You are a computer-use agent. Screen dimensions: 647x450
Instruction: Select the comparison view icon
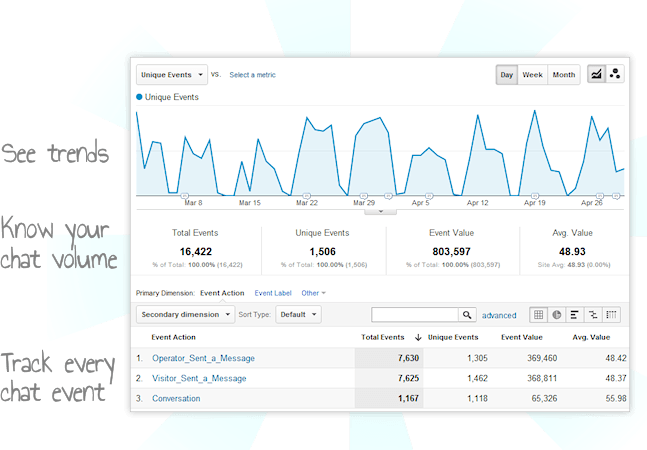coord(593,314)
